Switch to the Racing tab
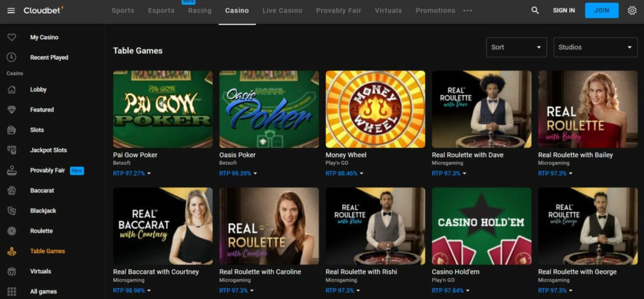 [199, 11]
